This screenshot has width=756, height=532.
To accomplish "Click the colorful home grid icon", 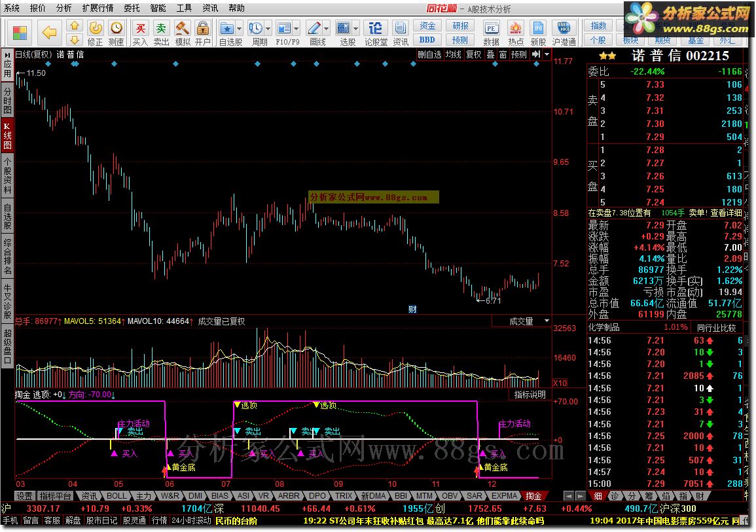I will click(x=20, y=33).
